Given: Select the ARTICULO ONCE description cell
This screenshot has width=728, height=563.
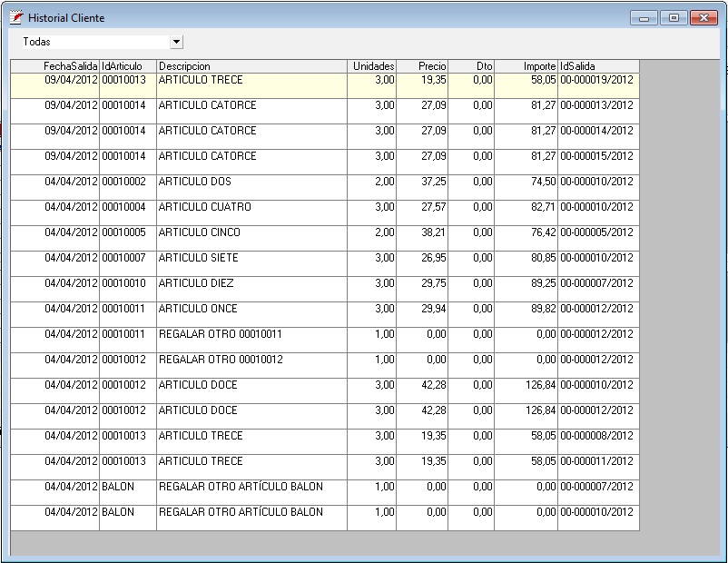Looking at the screenshot, I should [x=251, y=314].
